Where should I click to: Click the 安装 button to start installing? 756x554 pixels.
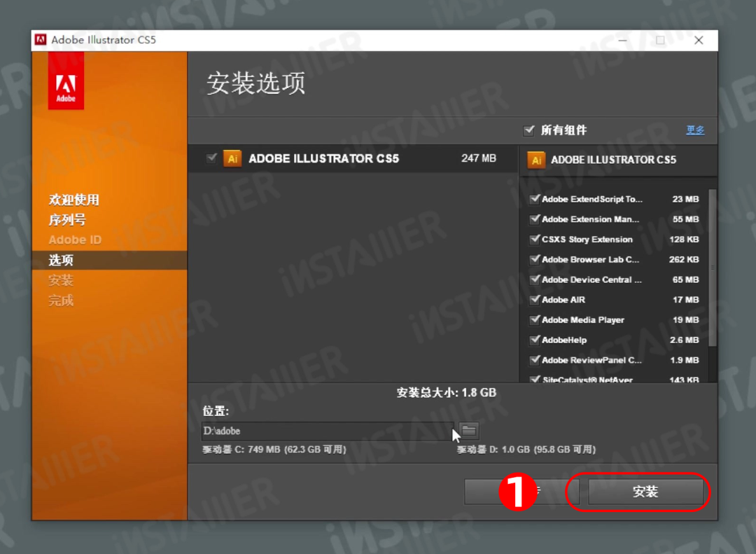645,492
